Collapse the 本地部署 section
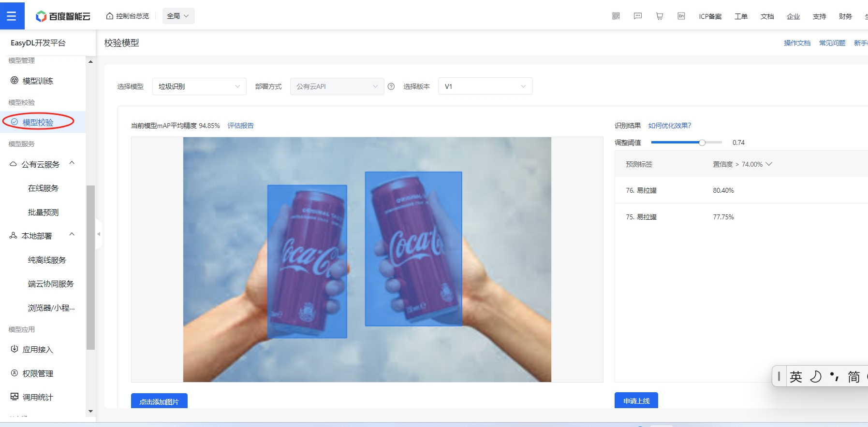 72,235
